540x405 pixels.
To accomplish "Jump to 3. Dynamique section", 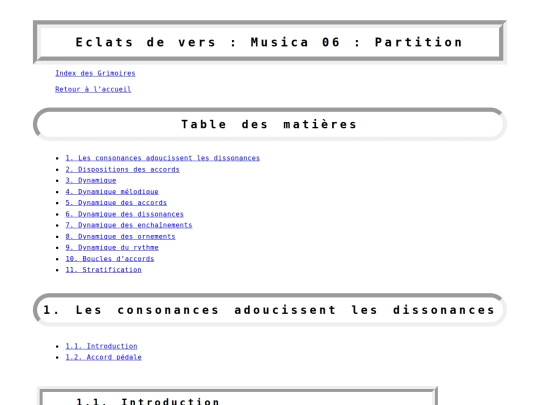I will click(91, 180).
